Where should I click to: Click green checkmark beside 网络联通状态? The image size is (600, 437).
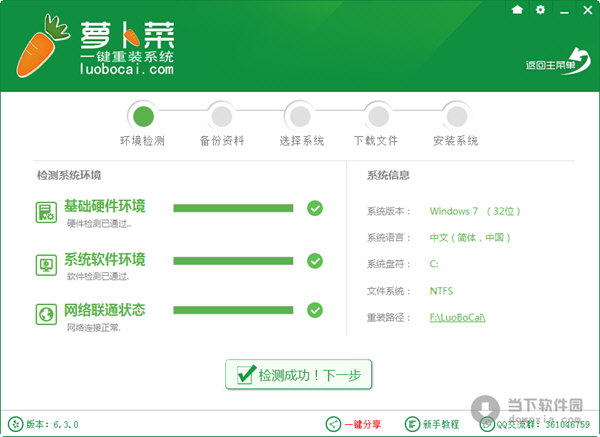(x=315, y=310)
